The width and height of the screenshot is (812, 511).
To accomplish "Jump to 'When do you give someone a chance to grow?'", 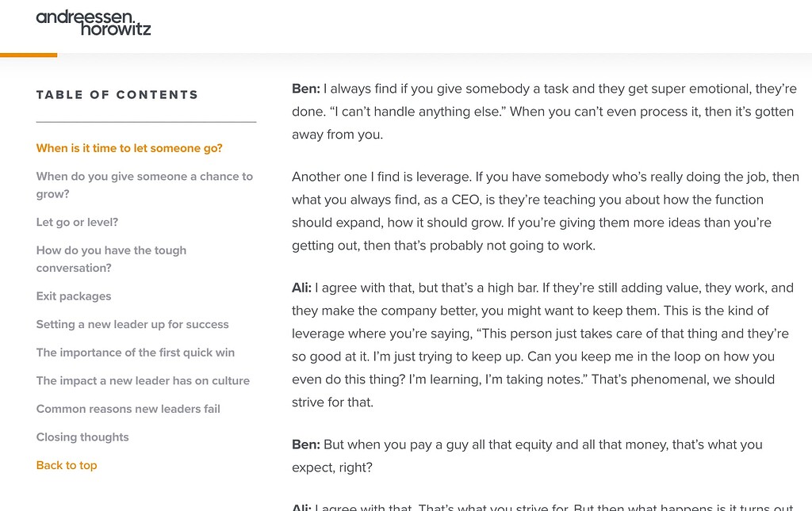I will (x=144, y=185).
